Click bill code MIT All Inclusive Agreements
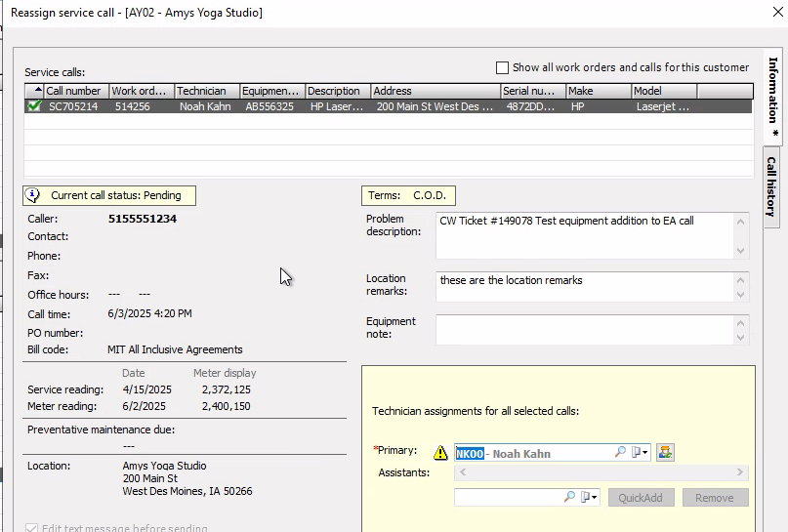 (175, 349)
